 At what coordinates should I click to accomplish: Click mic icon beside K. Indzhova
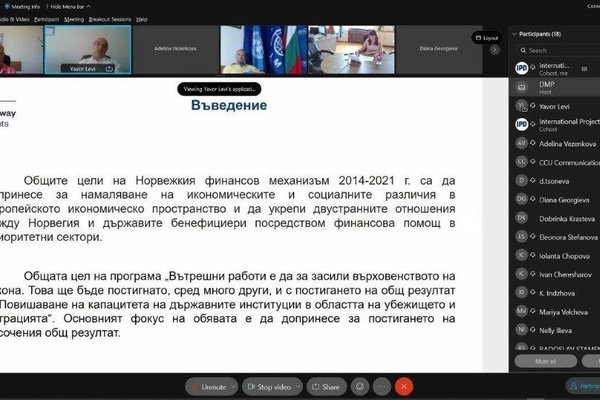(532, 292)
